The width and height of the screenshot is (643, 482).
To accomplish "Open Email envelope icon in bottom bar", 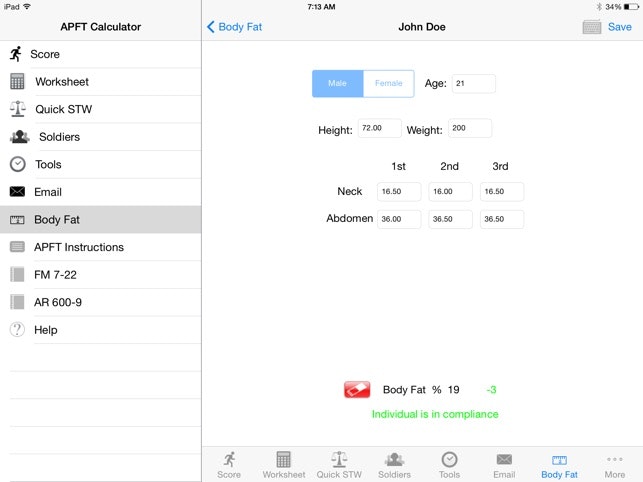I will point(504,464).
